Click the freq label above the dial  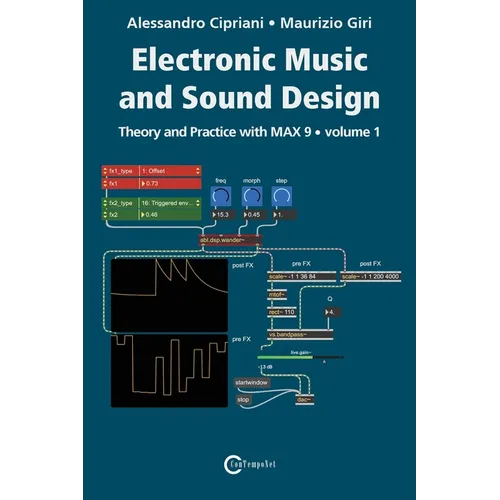point(221,181)
